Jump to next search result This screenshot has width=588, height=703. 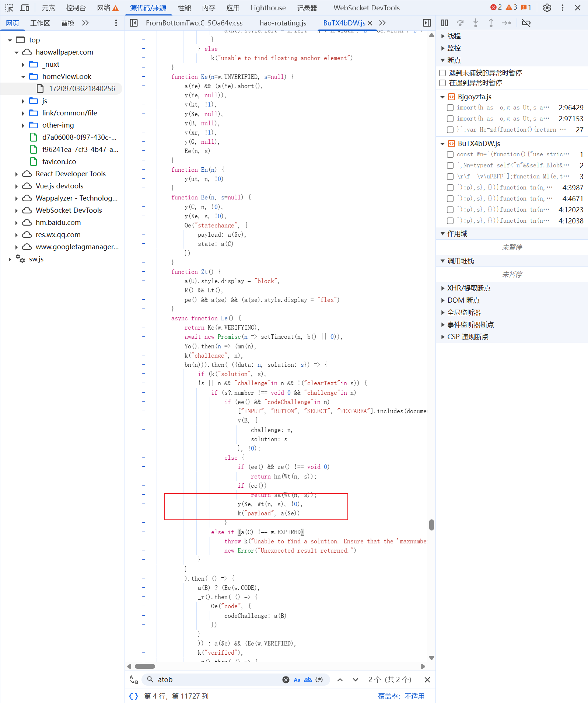(356, 679)
